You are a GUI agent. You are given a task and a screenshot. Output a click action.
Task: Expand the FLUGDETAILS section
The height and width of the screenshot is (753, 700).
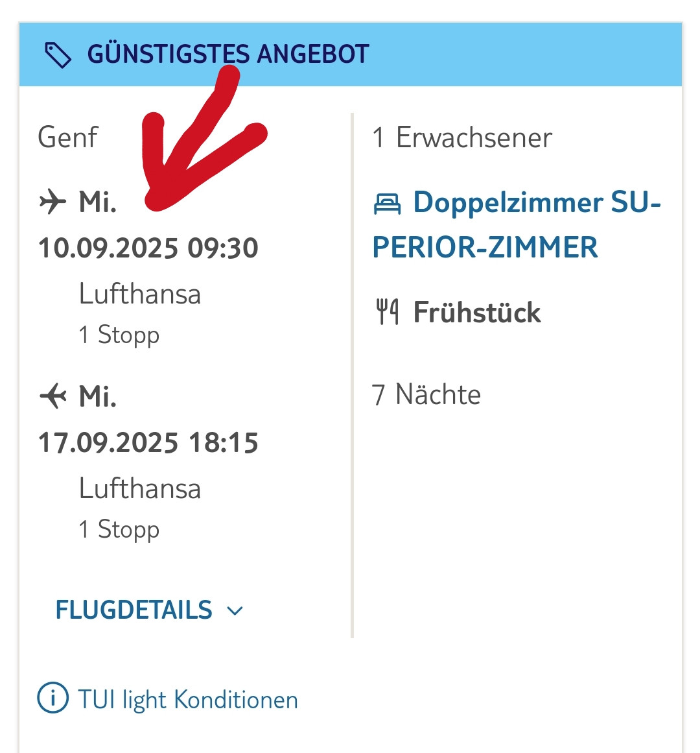[x=134, y=610]
